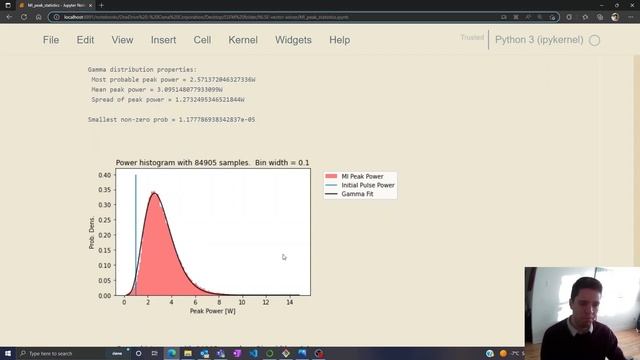The height and width of the screenshot is (360, 640).
Task: Open Task View on the taskbar
Action: (155, 353)
